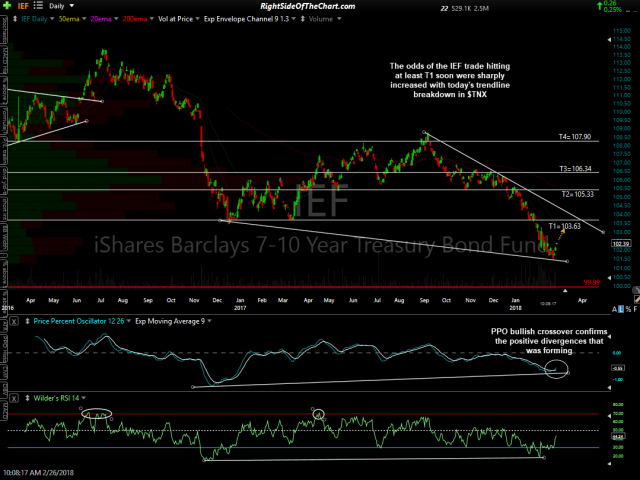
Task: Click the T1= 103.63 target label
Action: pyautogui.click(x=564, y=226)
